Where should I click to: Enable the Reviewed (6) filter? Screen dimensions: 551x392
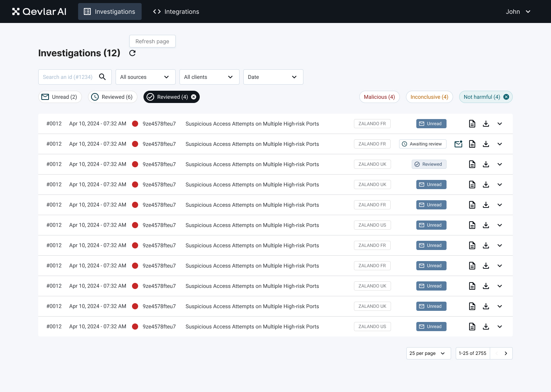[112, 97]
